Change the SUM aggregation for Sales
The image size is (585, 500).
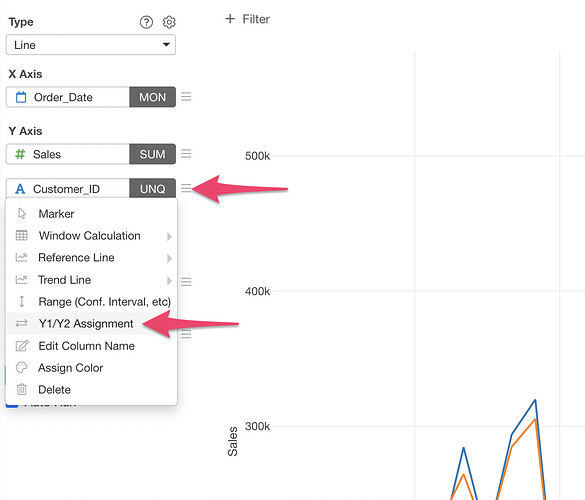pyautogui.click(x=153, y=154)
